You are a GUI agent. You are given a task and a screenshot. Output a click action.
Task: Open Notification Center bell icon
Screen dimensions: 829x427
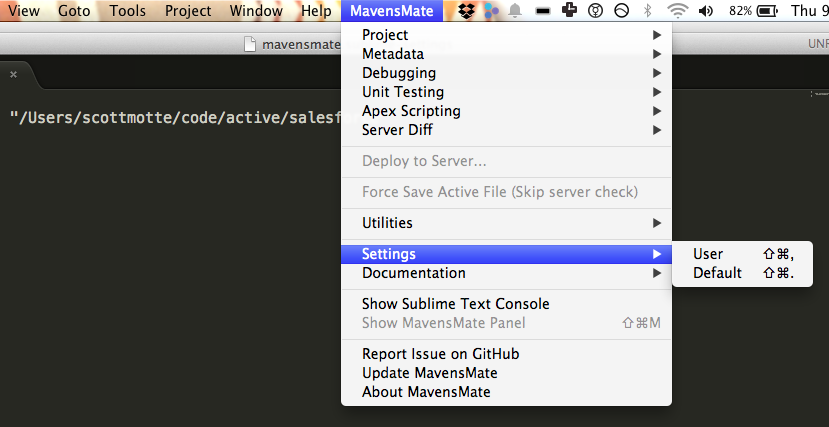click(514, 11)
